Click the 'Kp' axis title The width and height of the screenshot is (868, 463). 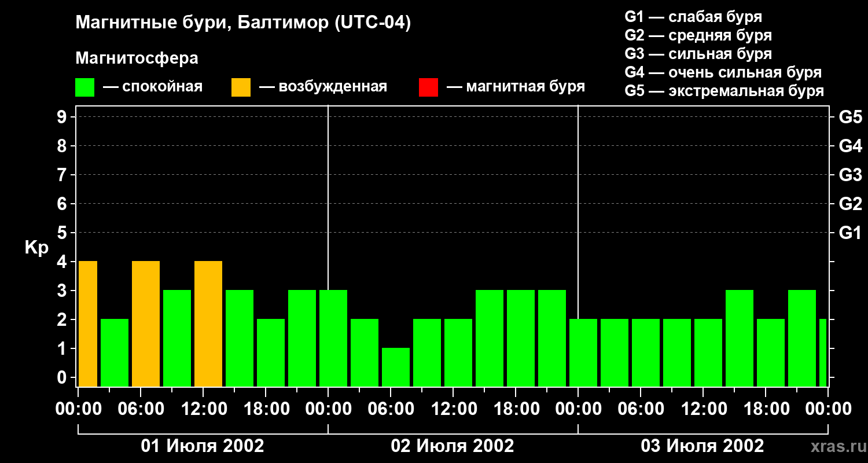[x=36, y=248]
